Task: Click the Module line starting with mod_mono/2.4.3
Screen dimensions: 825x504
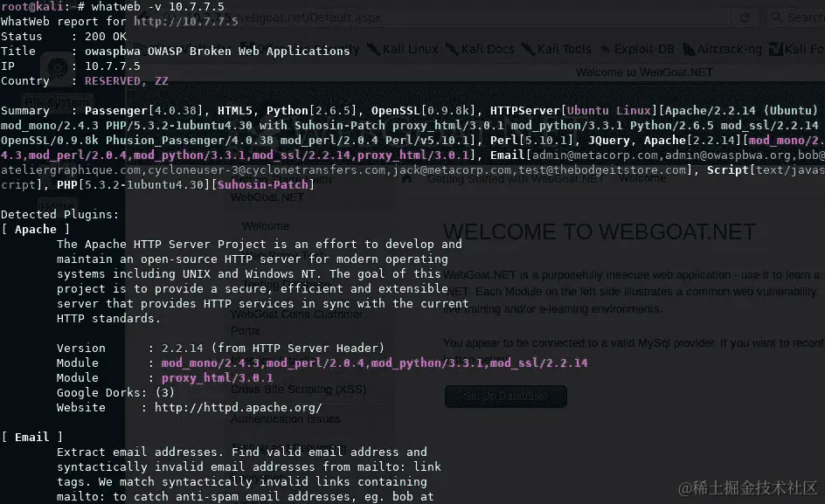Action: [322, 362]
